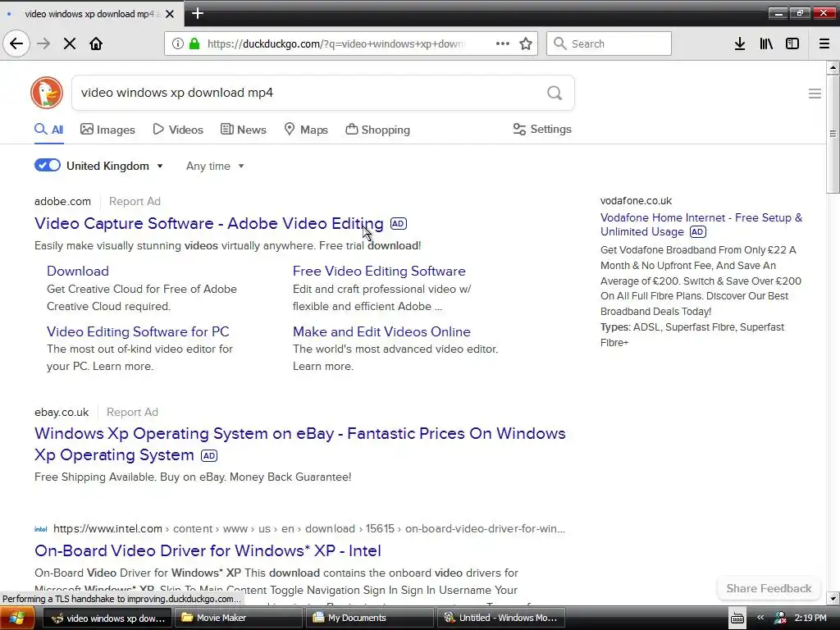Open the Any time filter dropdown
The height and width of the screenshot is (630, 840).
coord(215,166)
